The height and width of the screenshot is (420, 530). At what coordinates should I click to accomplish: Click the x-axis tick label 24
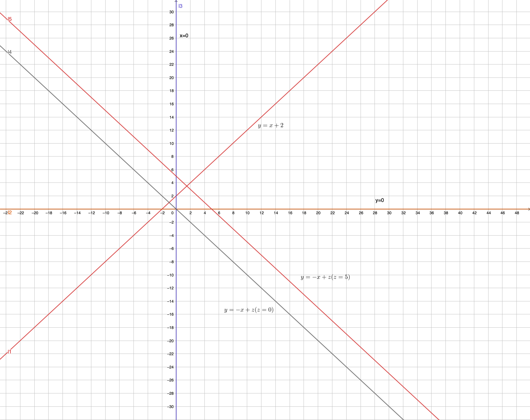tap(347, 213)
